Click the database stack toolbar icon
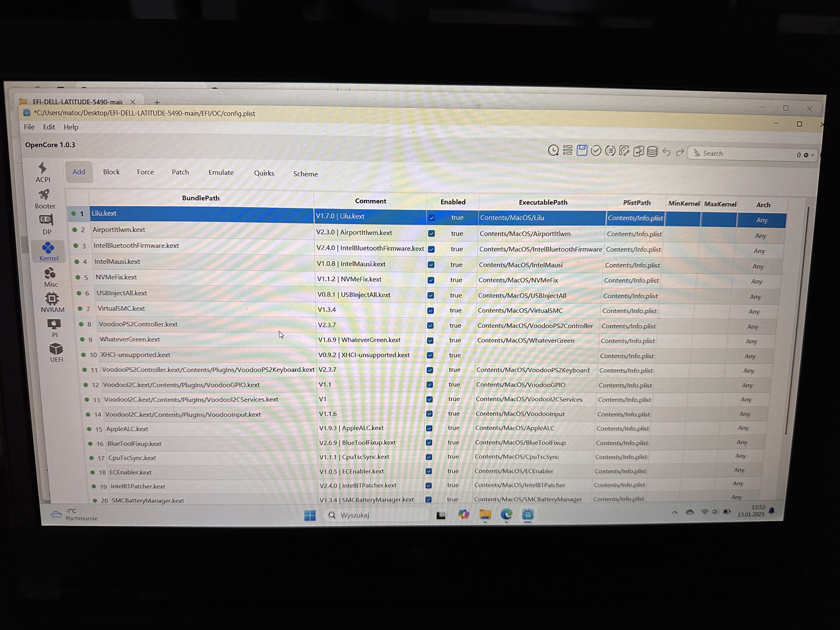This screenshot has width=840, height=630. click(x=652, y=151)
